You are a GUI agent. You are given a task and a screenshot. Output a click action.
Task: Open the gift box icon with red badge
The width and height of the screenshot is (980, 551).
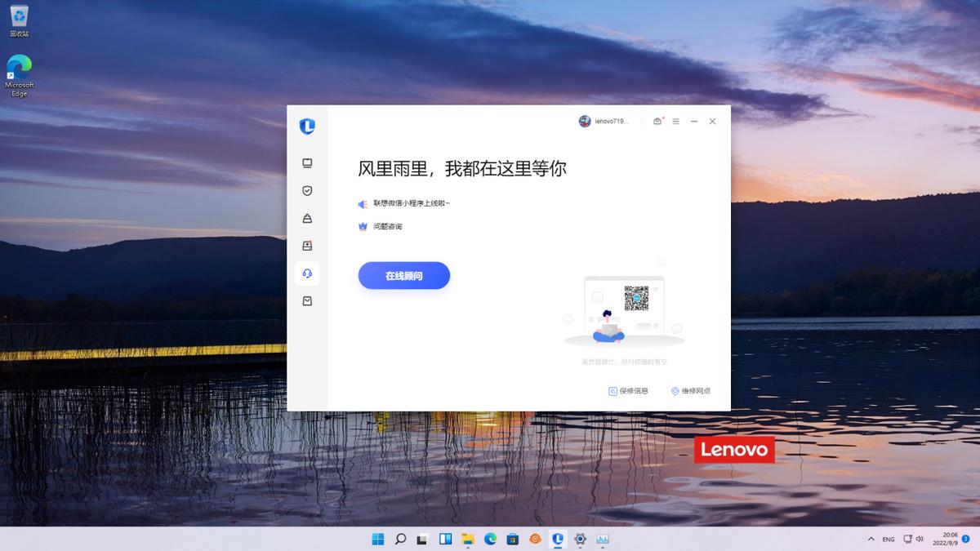pyautogui.click(x=657, y=121)
